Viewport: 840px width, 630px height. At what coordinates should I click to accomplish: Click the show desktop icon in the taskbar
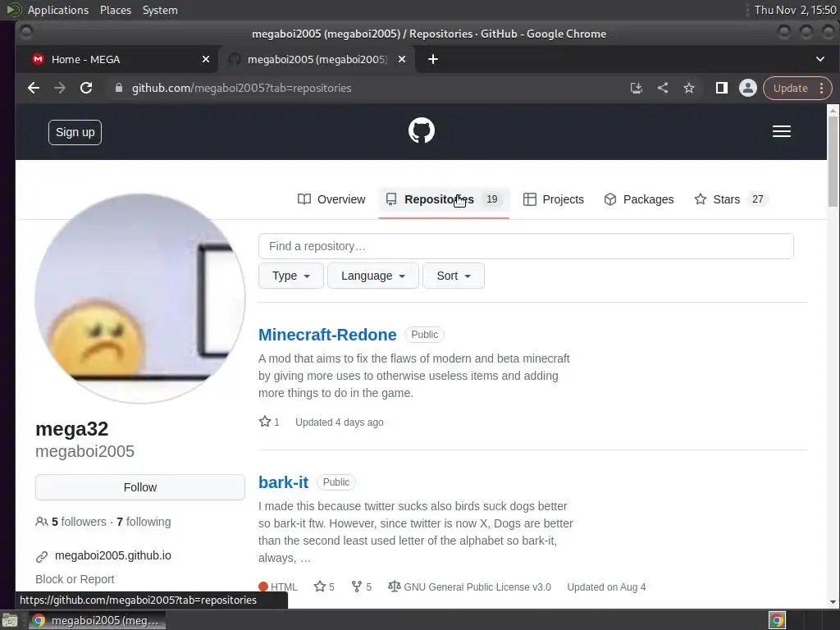tap(10, 620)
